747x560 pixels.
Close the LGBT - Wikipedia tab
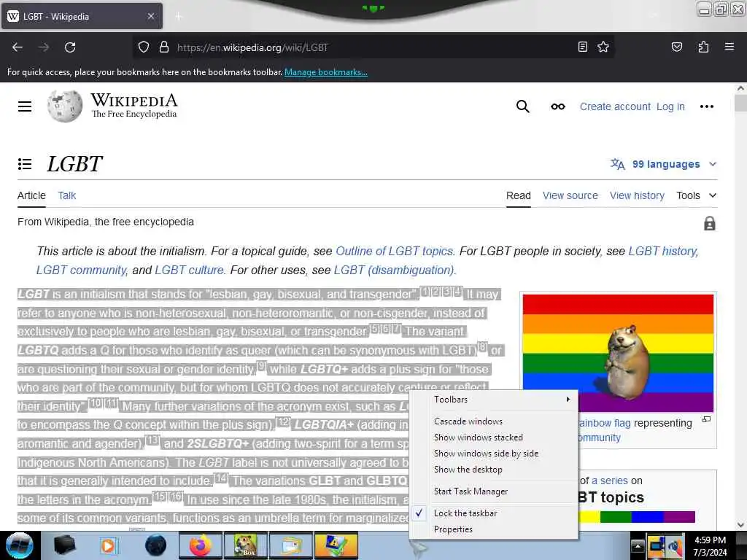coord(151,16)
